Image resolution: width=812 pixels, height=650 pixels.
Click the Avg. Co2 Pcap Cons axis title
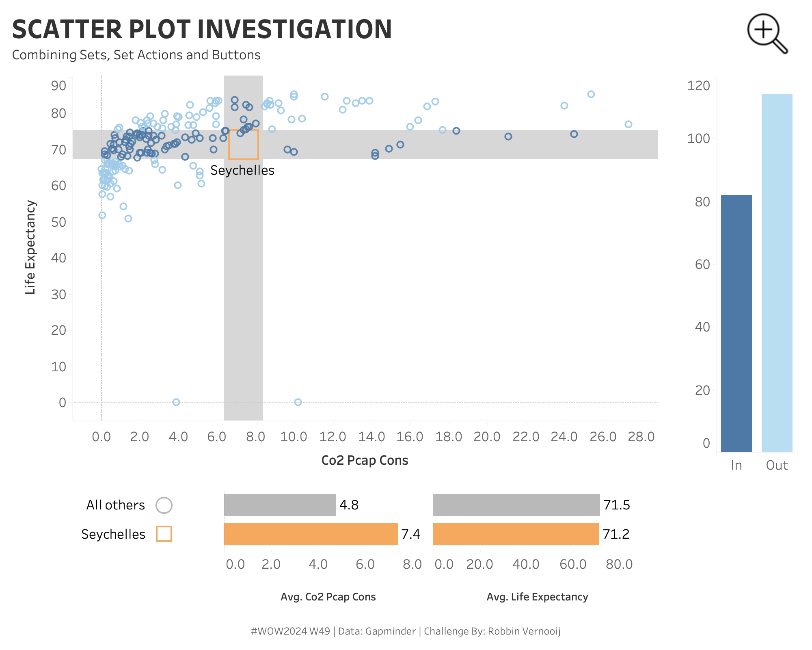pyautogui.click(x=328, y=597)
